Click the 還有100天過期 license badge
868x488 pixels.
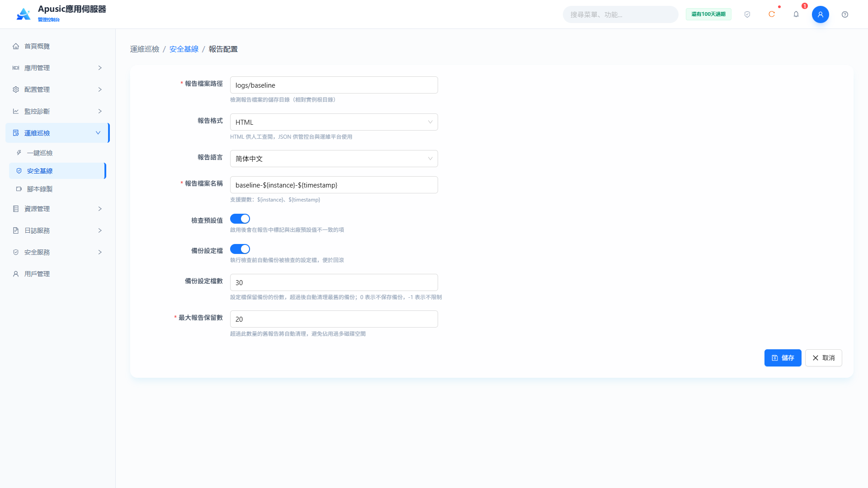point(708,14)
